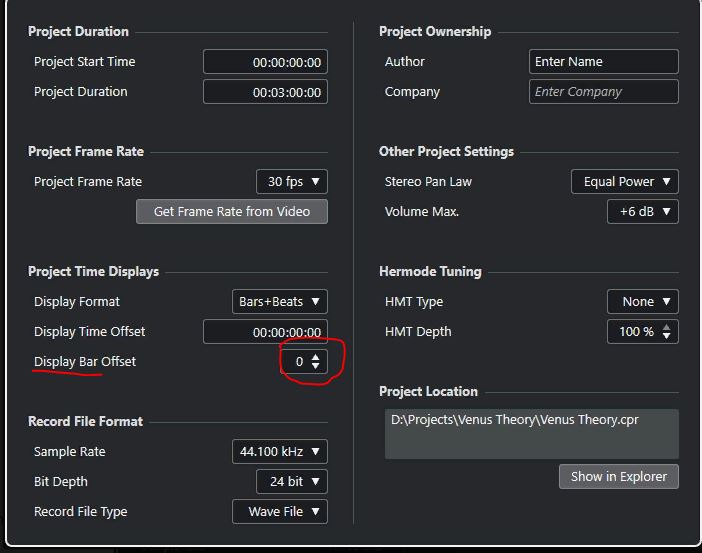Increase HMT Depth with up arrow
Viewport: 702px width, 553px height.
coord(667,327)
